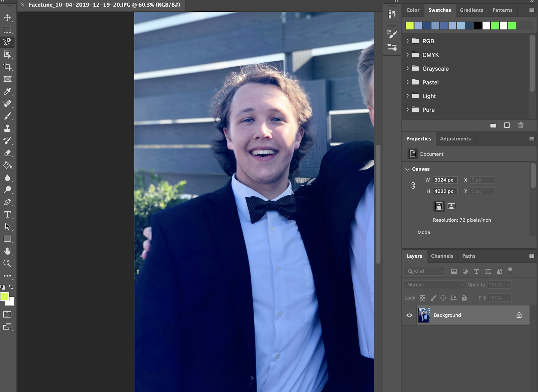Toggle the adjustment layer filter
Viewport: 538px width, 392px height.
pos(465,271)
